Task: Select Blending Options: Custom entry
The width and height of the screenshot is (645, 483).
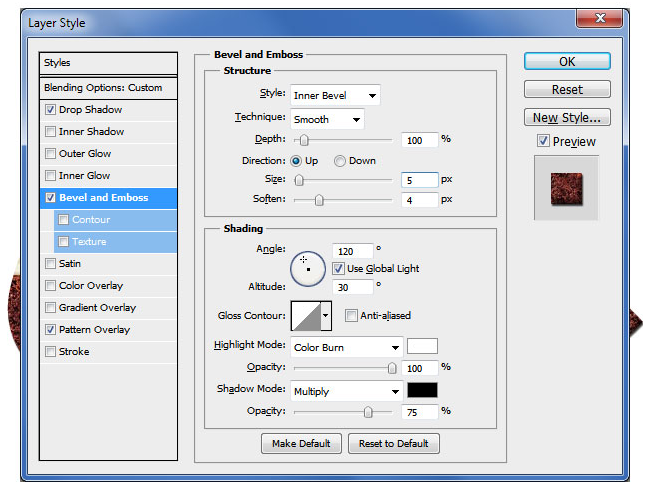Action: click(x=103, y=88)
